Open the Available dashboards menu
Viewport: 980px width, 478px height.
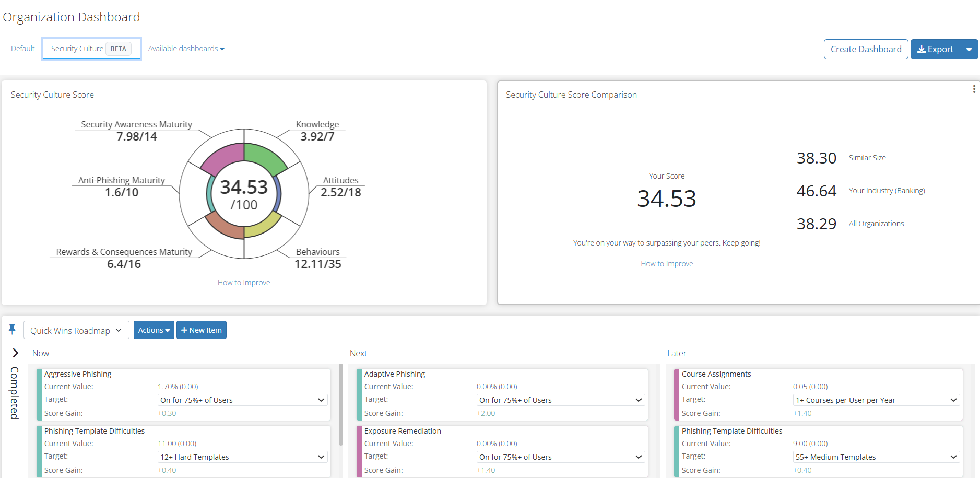(x=186, y=49)
